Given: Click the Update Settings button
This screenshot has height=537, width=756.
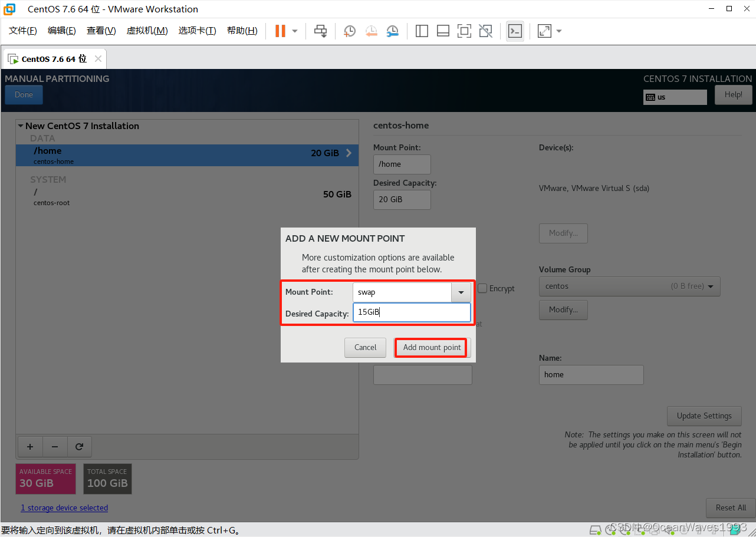Looking at the screenshot, I should [x=704, y=416].
